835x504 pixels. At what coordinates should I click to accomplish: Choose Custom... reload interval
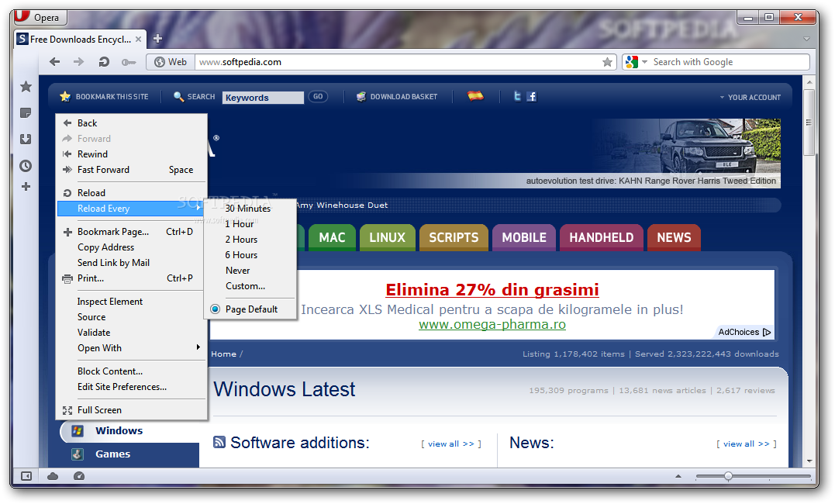click(x=250, y=285)
